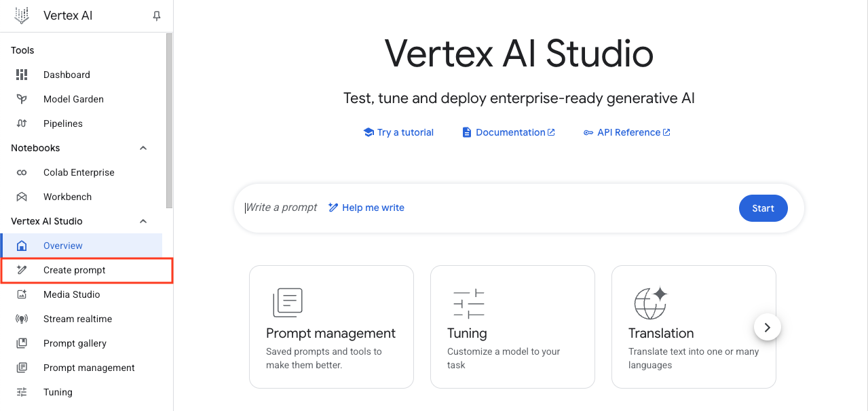Click the Documentation page icon
This screenshot has width=868, height=411.
coord(467,132)
